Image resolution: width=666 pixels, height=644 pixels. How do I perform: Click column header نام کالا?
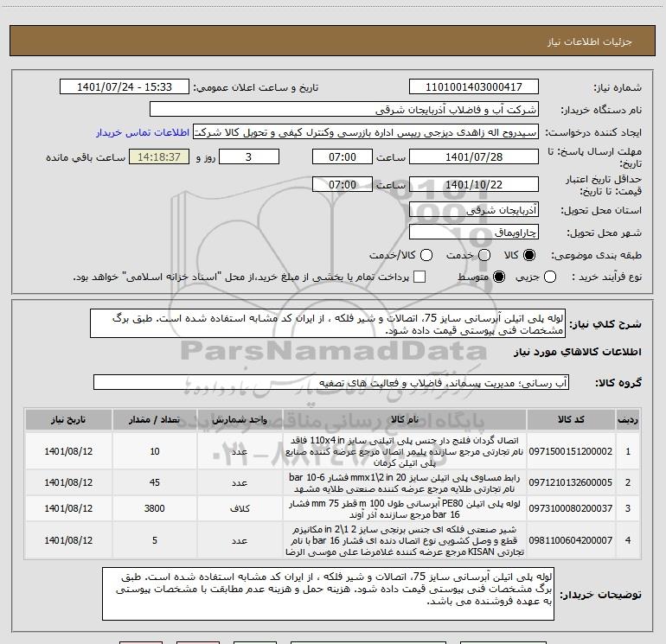[x=405, y=420]
